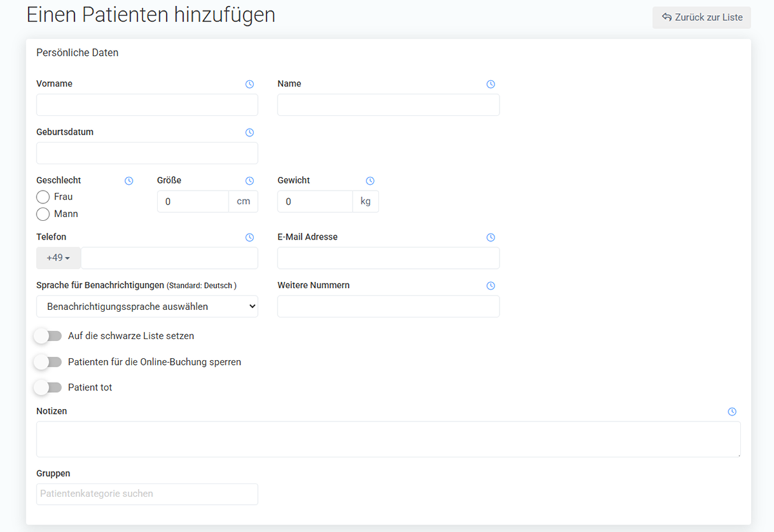Show history via Geschlecht clock icon
The image size is (774, 532).
coord(129,181)
